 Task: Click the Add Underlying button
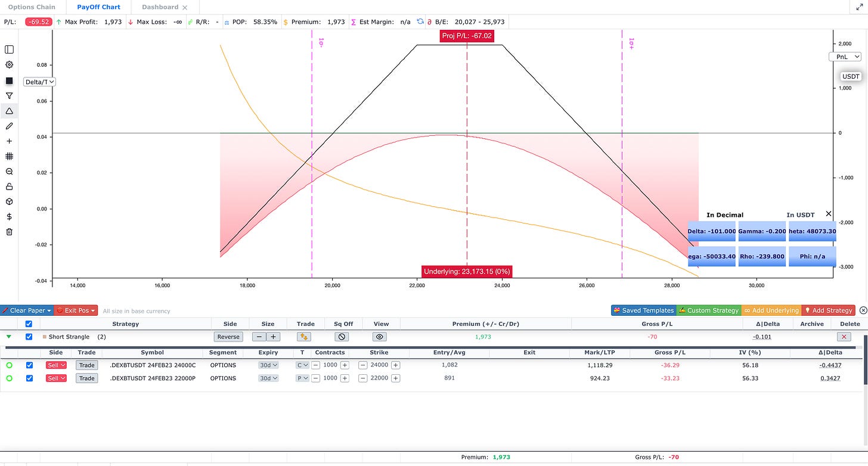[x=771, y=310]
